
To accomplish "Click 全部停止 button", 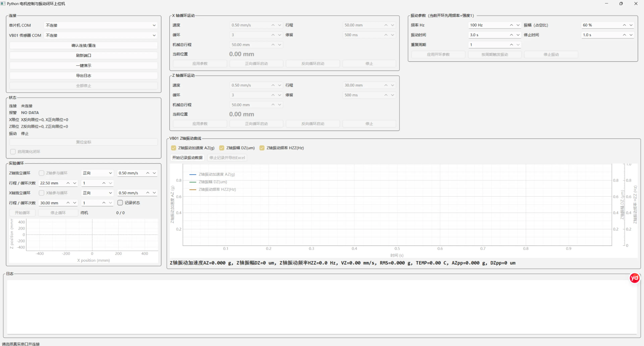I will pos(84,86).
